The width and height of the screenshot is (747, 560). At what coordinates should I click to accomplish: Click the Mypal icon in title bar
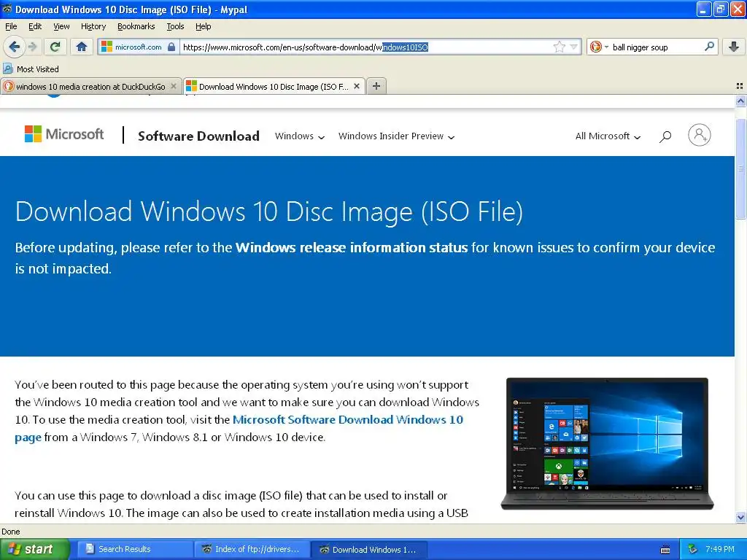pyautogui.click(x=7, y=9)
